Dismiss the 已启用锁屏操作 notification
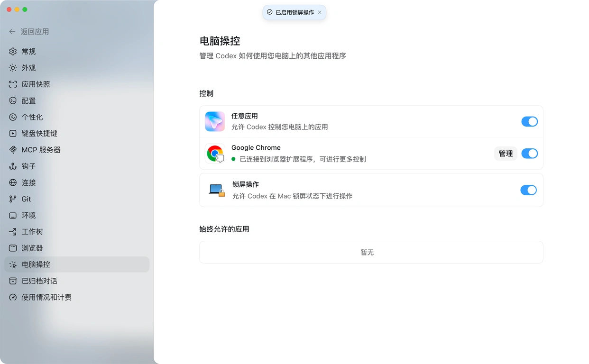Viewport: 589px width, 364px height. (320, 12)
